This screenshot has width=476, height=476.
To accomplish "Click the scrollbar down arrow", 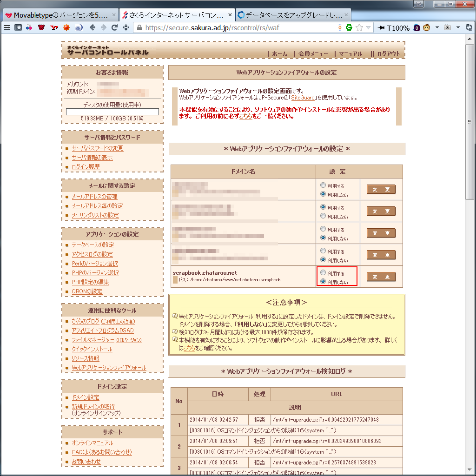I will point(469,470).
